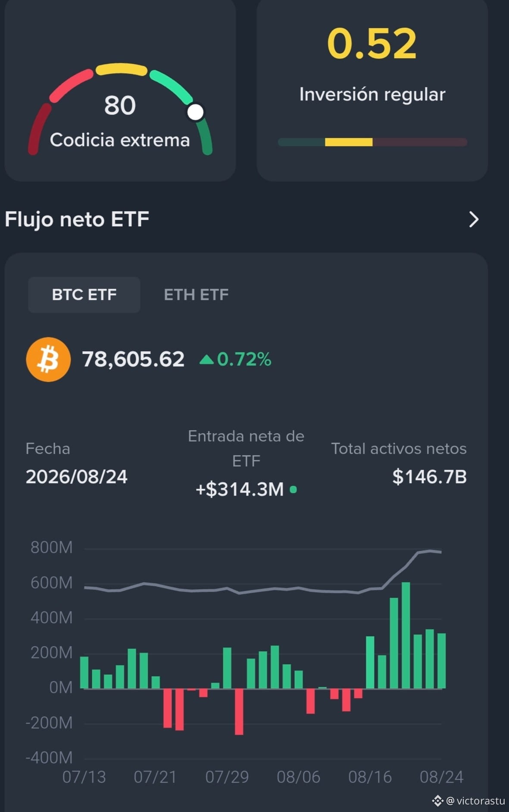Select the BTC ETF tab

pos(84,295)
